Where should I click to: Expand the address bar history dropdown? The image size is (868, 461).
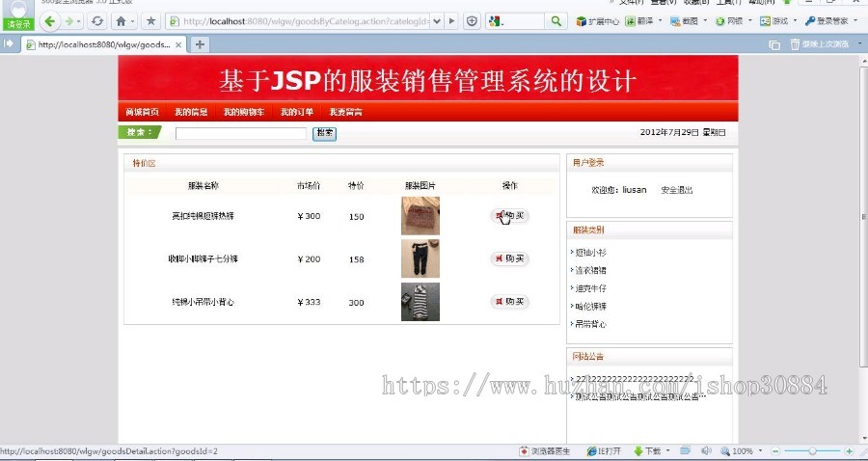pos(437,21)
